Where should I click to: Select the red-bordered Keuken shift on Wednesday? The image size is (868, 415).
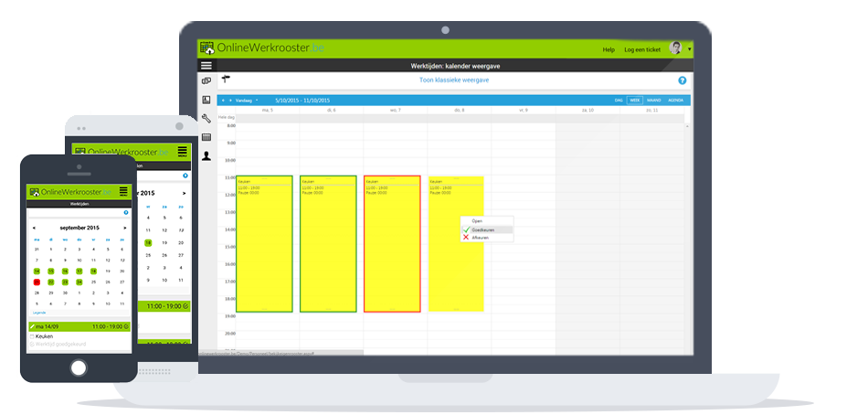tap(392, 244)
